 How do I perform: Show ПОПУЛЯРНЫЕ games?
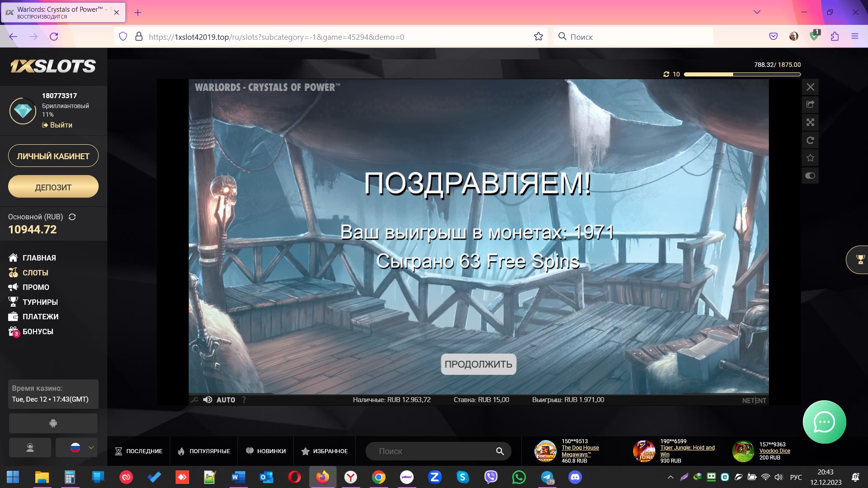click(204, 451)
